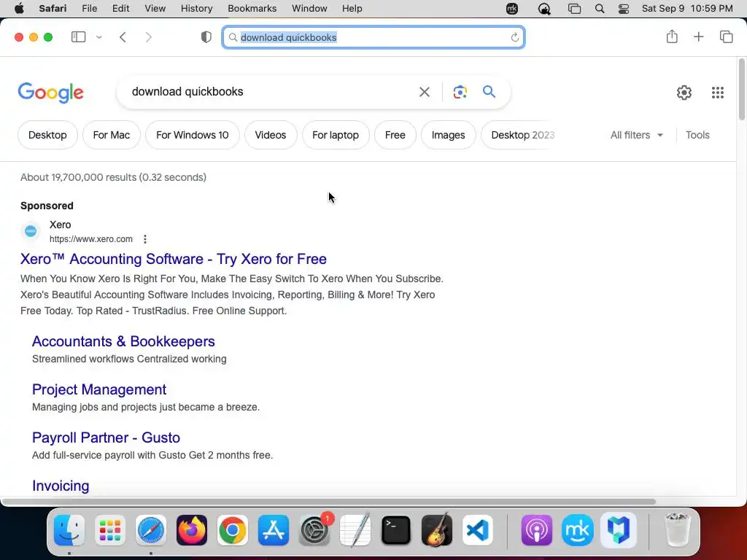Open the File menu
Screen dimensions: 747x560
(x=89, y=9)
